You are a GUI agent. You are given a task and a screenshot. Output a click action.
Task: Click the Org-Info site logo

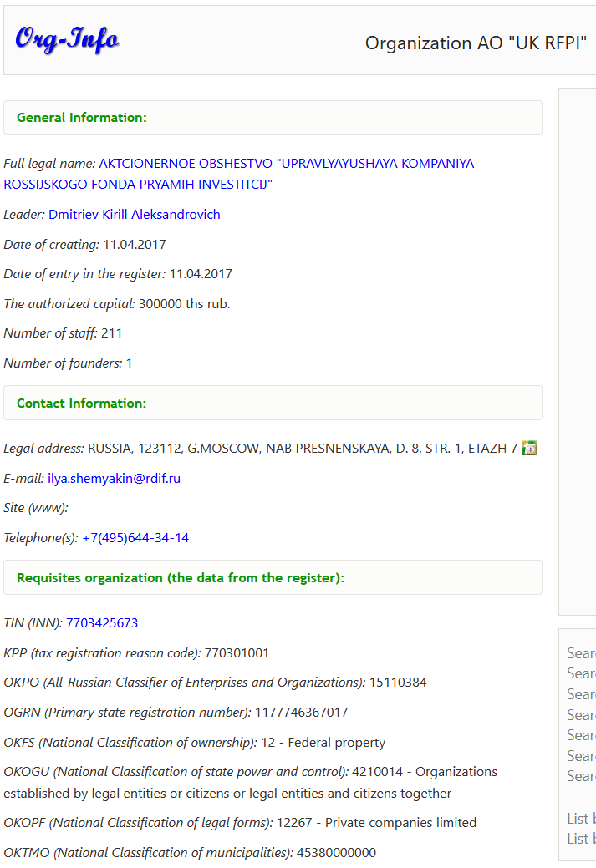67,40
